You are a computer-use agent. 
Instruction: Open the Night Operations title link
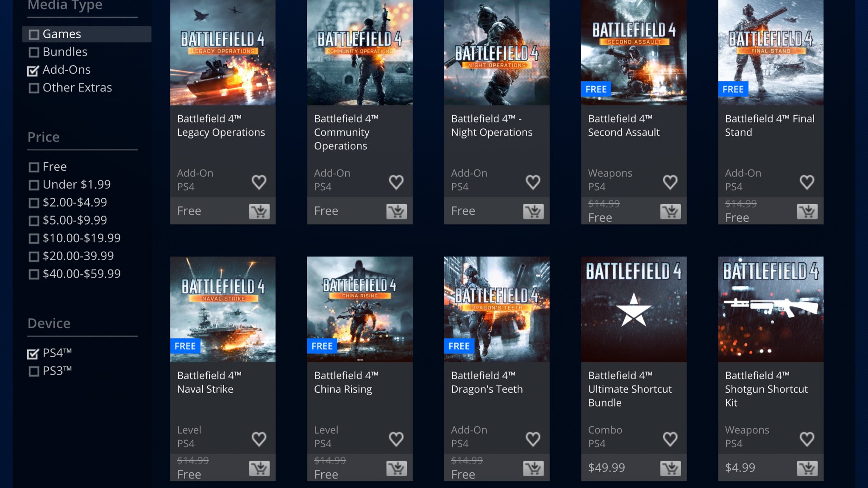492,125
